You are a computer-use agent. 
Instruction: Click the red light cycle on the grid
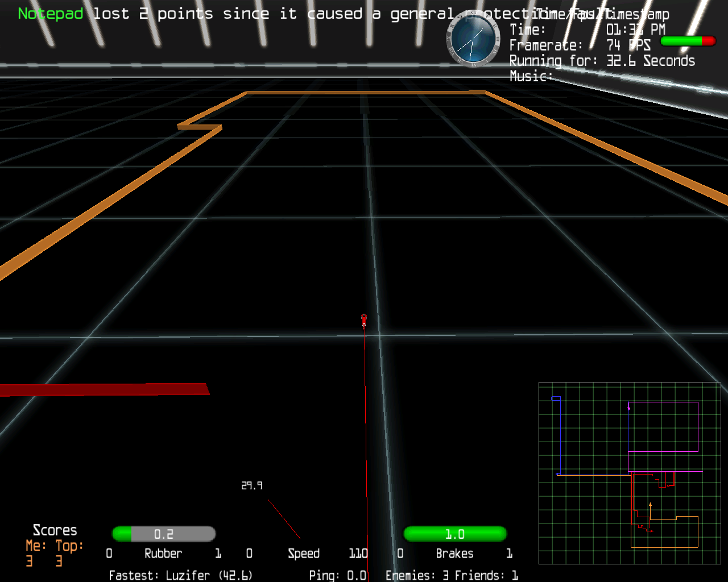pyautogui.click(x=364, y=321)
